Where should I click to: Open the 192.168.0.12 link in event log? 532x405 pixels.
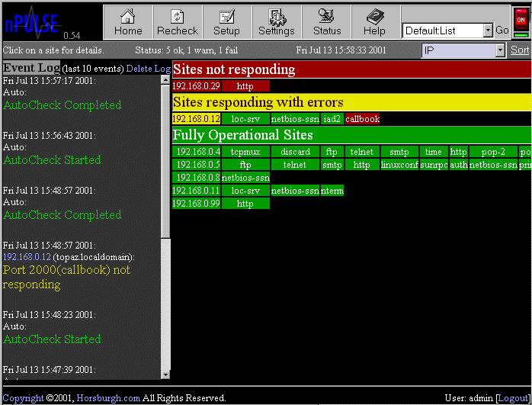tap(27, 257)
